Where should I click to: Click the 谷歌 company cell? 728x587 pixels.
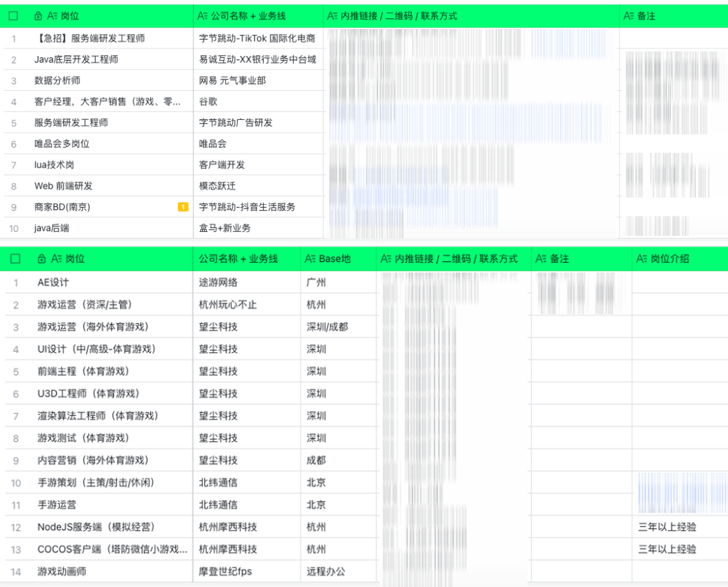click(x=258, y=102)
